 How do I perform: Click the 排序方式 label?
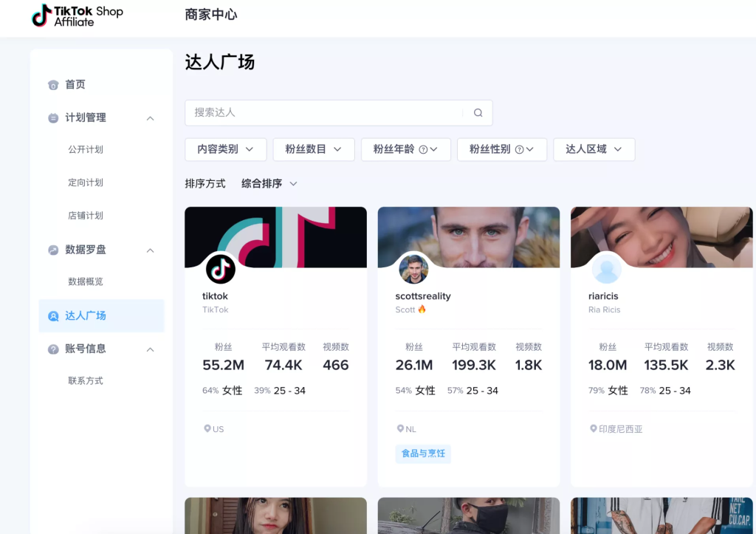click(205, 184)
